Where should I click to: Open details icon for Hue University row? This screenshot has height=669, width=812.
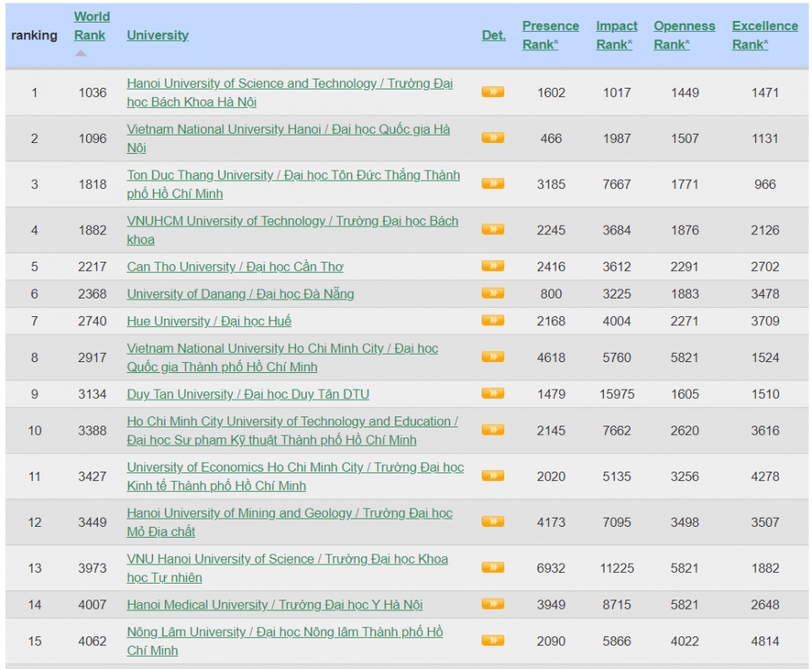pos(493,320)
